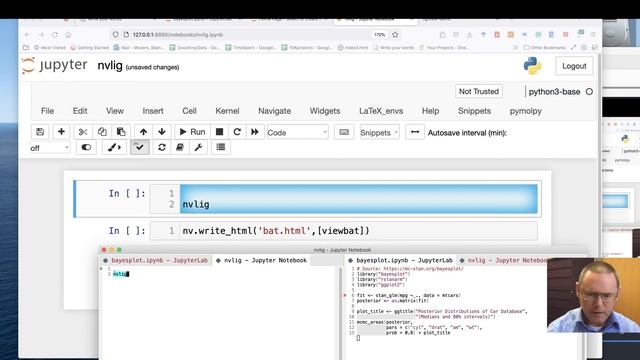Open the LaTeX_envs menu

coord(381,111)
